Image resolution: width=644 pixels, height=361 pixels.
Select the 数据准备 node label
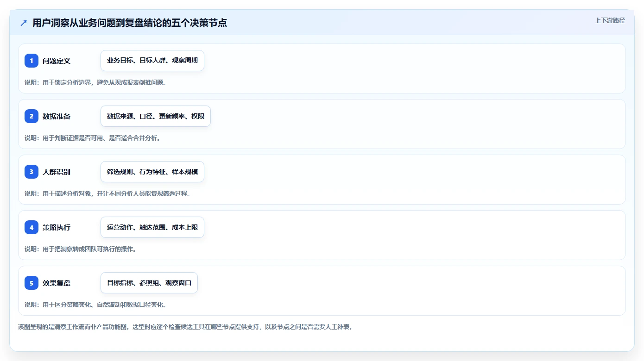click(57, 116)
